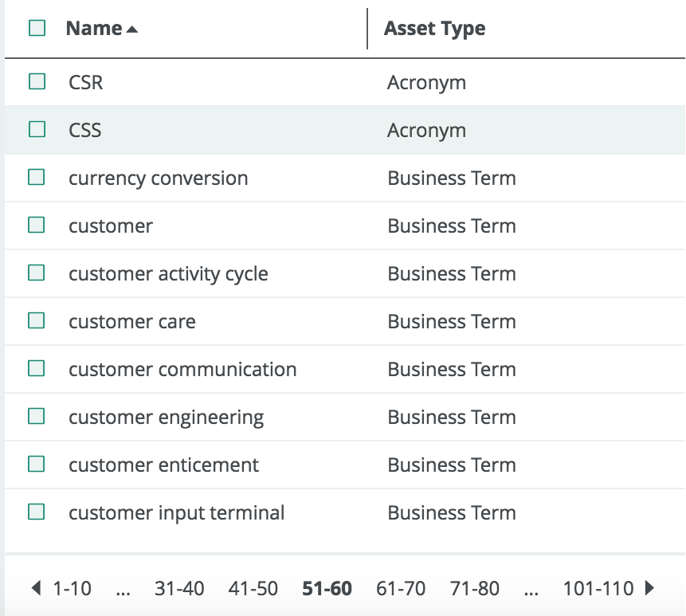Select the checkbox for customer input terminal
This screenshot has height=616, width=686.
[x=37, y=512]
